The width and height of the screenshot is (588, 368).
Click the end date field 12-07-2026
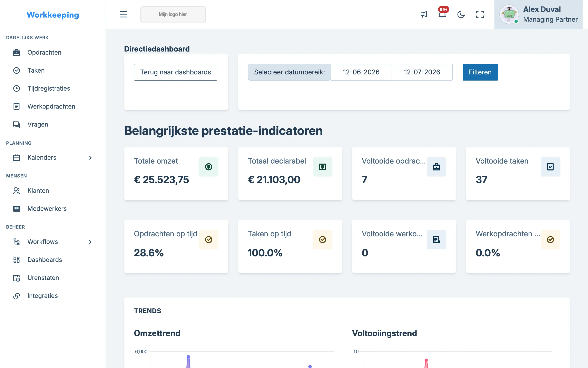pyautogui.click(x=422, y=72)
